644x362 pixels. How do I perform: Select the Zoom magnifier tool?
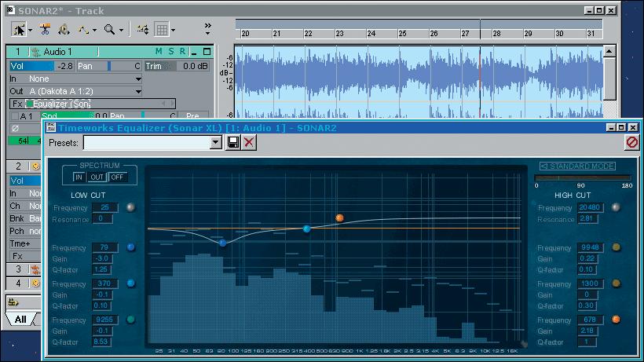click(109, 30)
